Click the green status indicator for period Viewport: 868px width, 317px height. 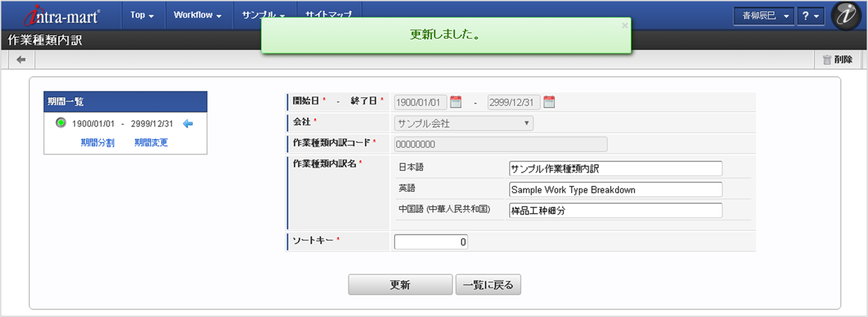click(x=61, y=124)
